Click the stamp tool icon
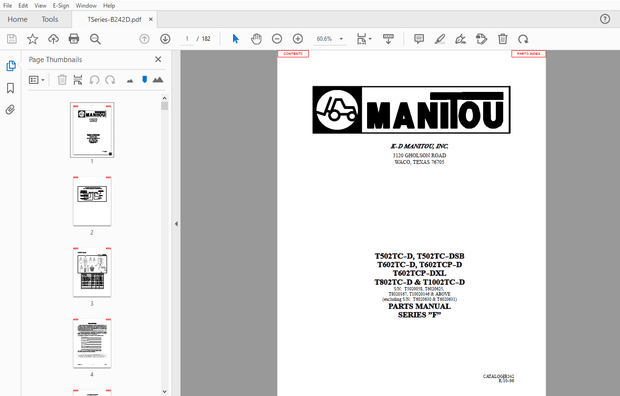The image size is (620, 396). pyautogui.click(x=481, y=39)
